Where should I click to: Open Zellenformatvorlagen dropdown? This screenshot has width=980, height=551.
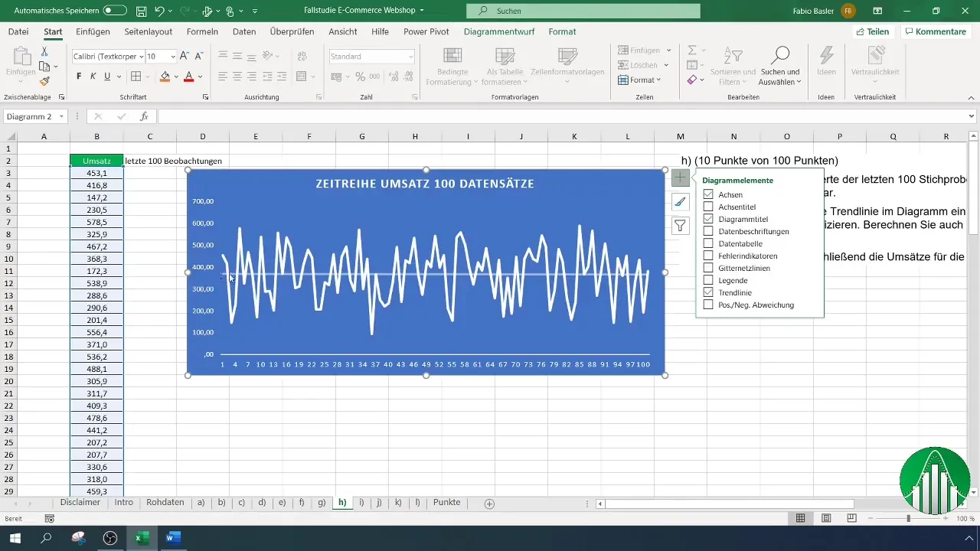tap(567, 66)
